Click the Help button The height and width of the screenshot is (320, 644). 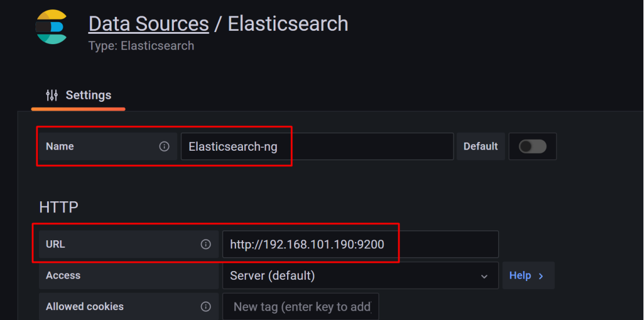(528, 276)
